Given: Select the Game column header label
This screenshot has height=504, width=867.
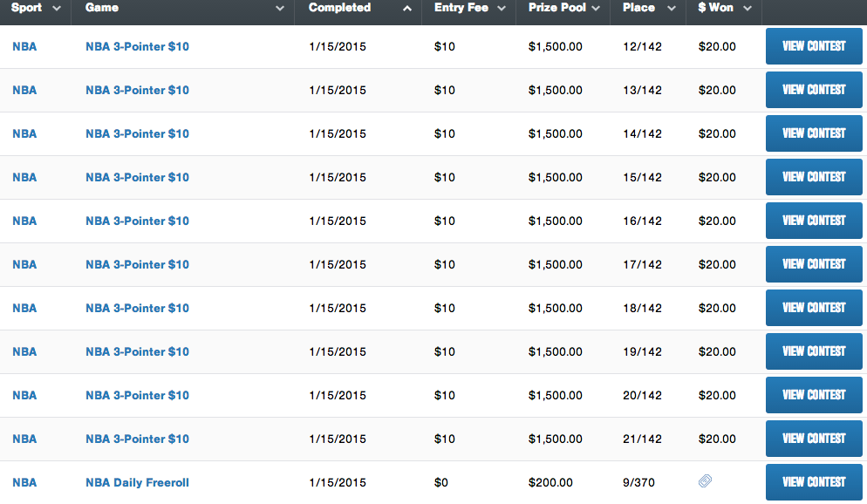Looking at the screenshot, I should pos(102,8).
